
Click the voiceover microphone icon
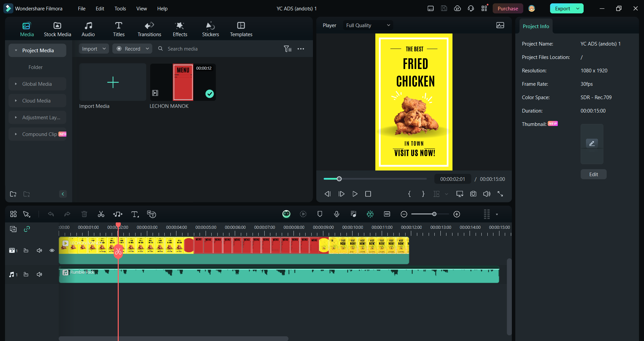click(x=336, y=214)
